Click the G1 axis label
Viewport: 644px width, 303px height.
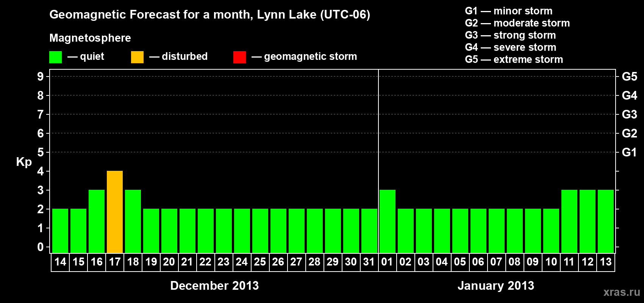(x=630, y=152)
